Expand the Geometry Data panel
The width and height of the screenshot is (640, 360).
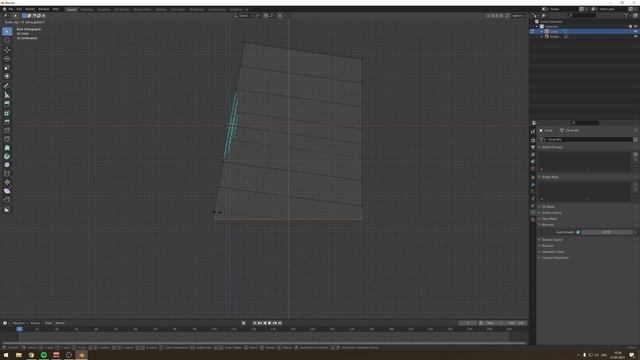[553, 251]
